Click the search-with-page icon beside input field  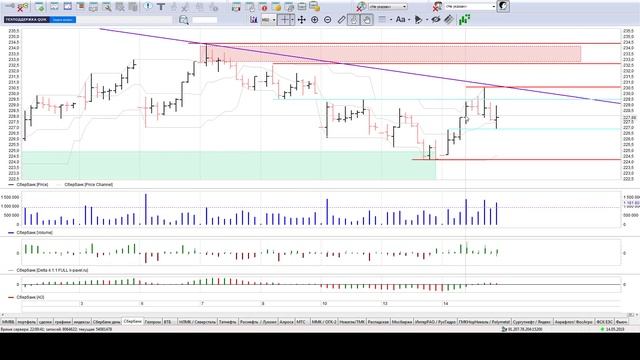pos(184,20)
